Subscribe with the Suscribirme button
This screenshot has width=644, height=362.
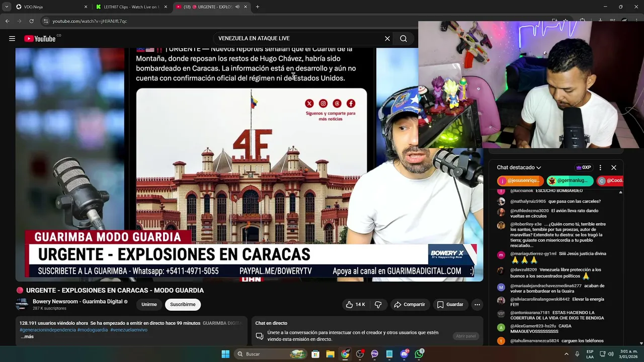coord(183,305)
